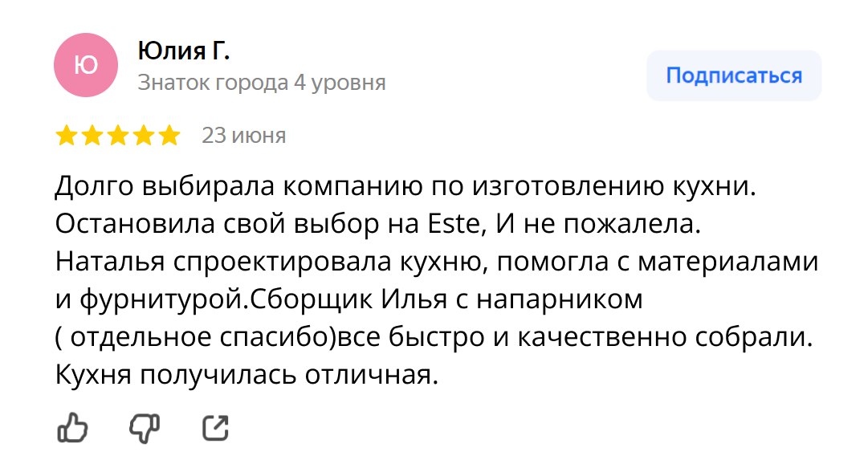The width and height of the screenshot is (868, 472).
Task: Click the sentence Кухня получилась отличная
Action: point(247,375)
